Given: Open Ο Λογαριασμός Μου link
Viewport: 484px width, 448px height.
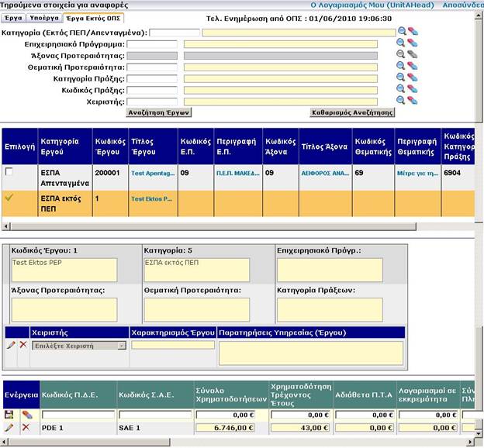Looking at the screenshot, I should click(349, 5).
